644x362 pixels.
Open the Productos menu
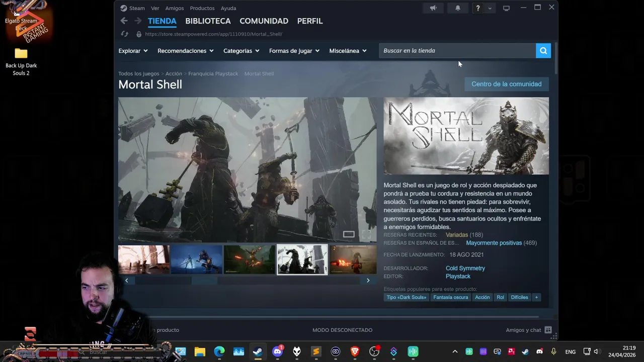pos(202,8)
